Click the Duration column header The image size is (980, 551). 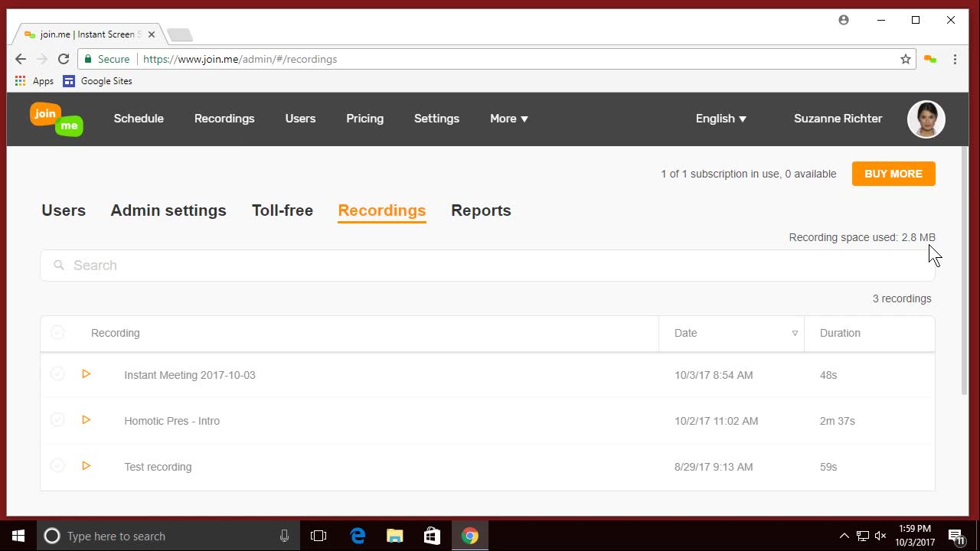point(840,333)
